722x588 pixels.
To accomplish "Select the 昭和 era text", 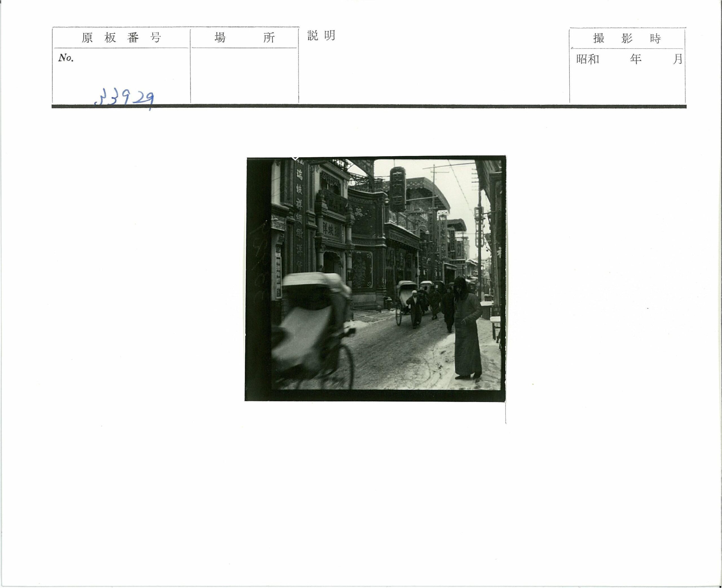I will tap(587, 60).
